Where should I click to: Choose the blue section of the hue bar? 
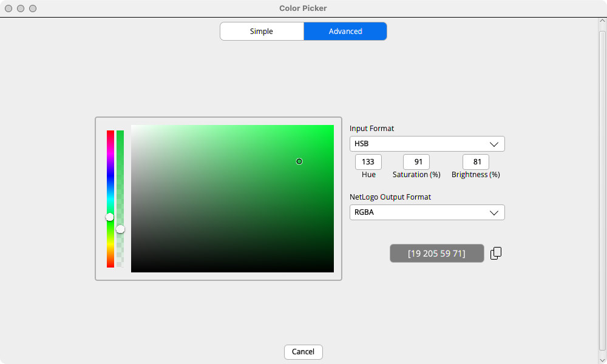coord(110,176)
